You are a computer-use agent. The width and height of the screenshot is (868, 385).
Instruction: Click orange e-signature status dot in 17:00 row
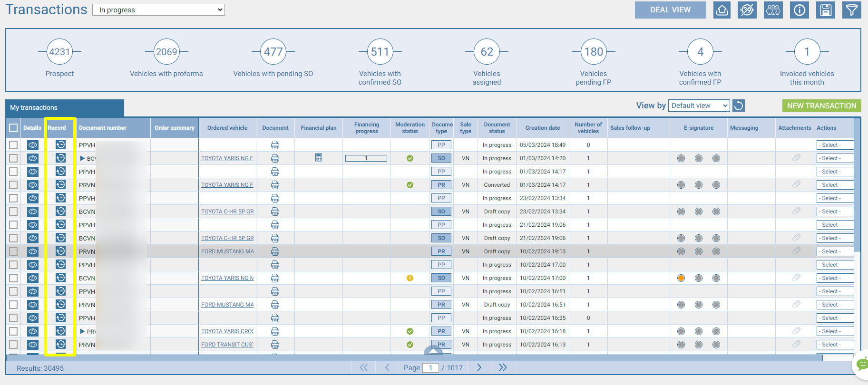681,278
